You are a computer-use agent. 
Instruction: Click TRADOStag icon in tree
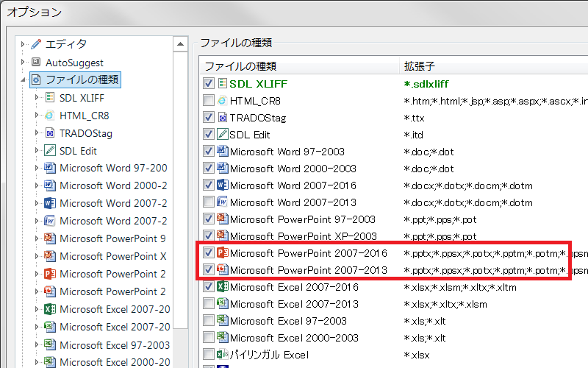(x=50, y=133)
